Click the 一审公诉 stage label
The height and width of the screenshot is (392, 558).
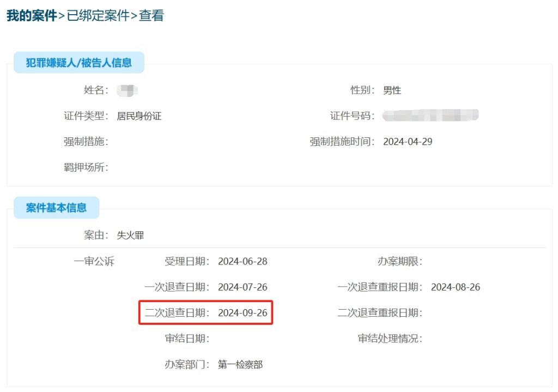pyautogui.click(x=94, y=261)
